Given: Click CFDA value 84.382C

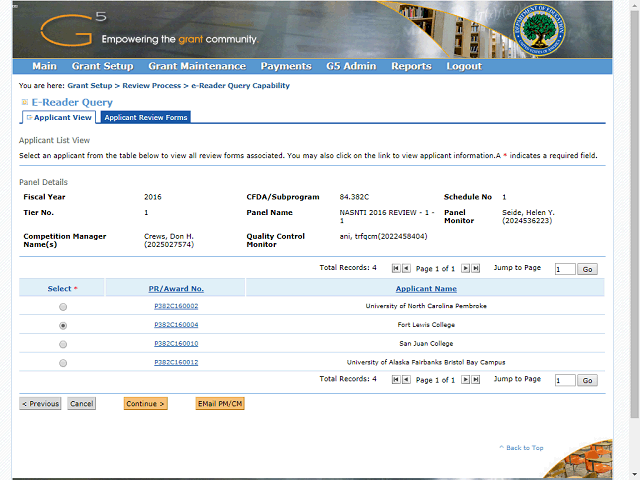Looking at the screenshot, I should pyautogui.click(x=354, y=197).
